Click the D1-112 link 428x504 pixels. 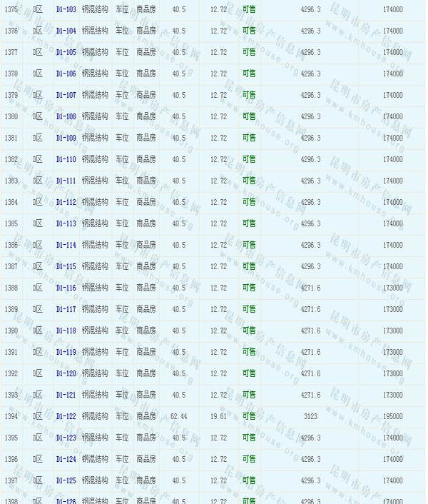[66, 203]
